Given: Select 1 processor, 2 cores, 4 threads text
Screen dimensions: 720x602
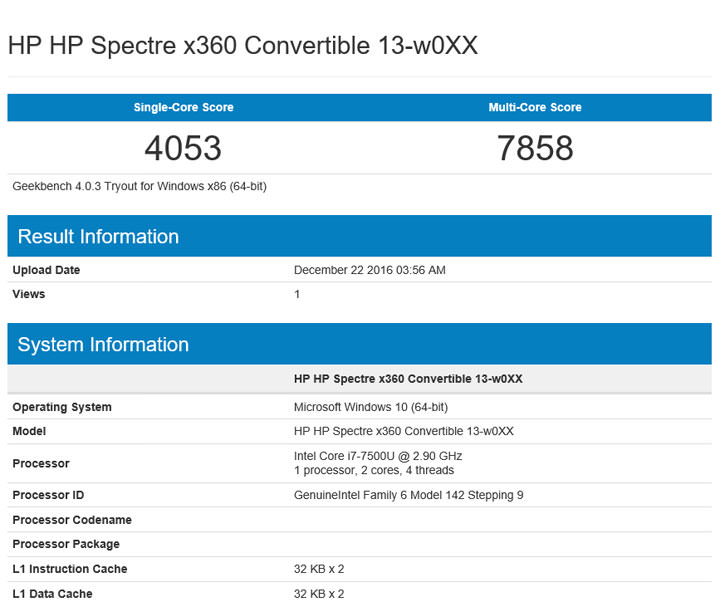Looking at the screenshot, I should click(x=374, y=470).
